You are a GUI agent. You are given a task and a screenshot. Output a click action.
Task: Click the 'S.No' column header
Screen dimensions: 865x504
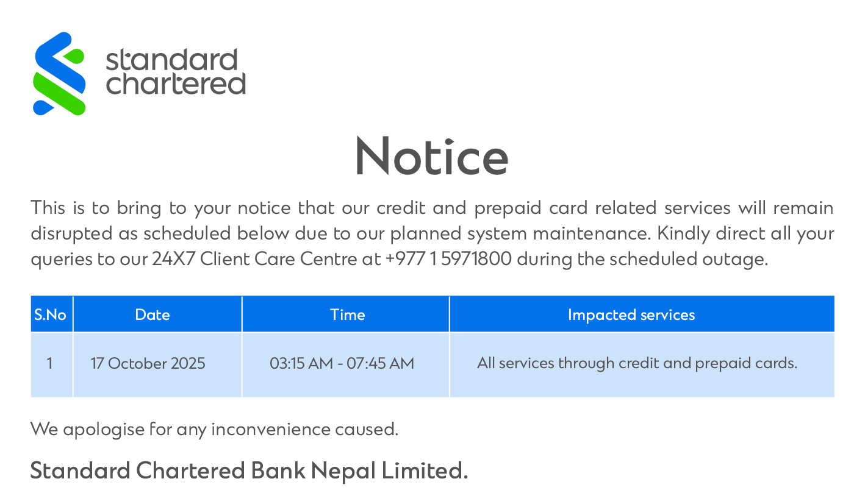click(x=51, y=314)
